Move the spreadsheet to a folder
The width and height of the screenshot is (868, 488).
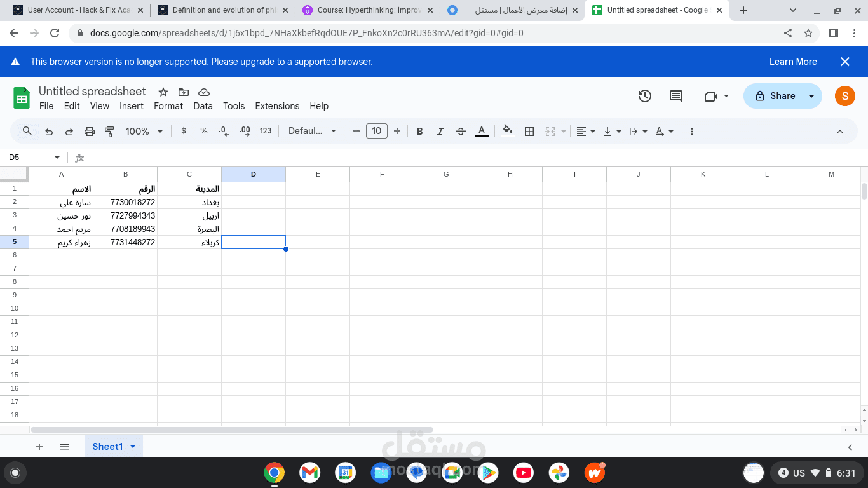click(x=184, y=91)
